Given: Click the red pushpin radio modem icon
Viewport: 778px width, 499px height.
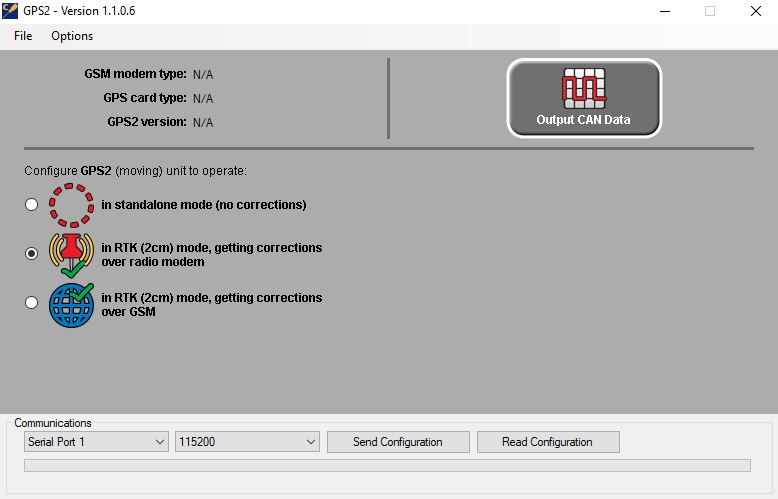Looking at the screenshot, I should (x=71, y=254).
